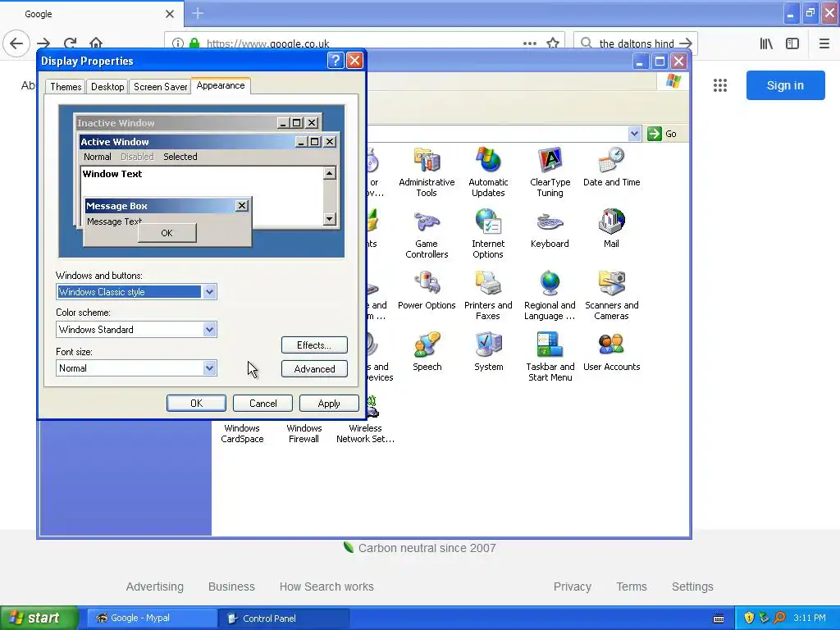840x630 pixels.
Task: Switch to Google - Mypal taskbar button
Action: [x=152, y=619]
